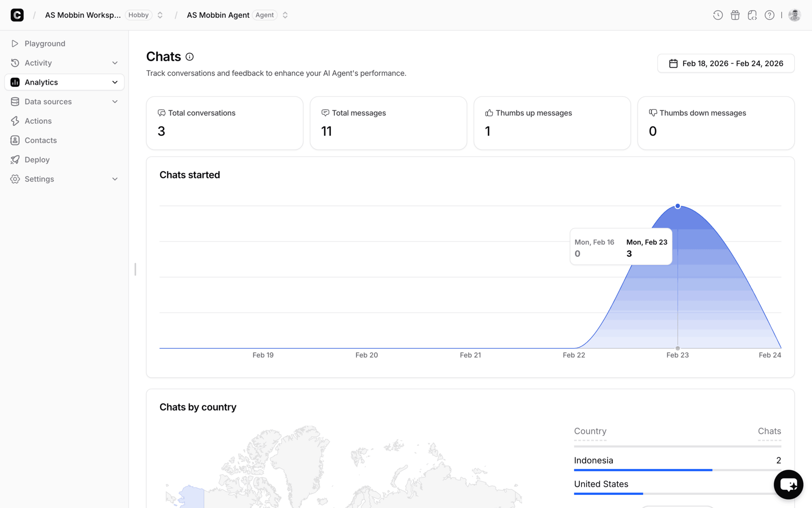This screenshot has height=508, width=812.
Task: Select the Indonesia country row label
Action: (x=593, y=461)
